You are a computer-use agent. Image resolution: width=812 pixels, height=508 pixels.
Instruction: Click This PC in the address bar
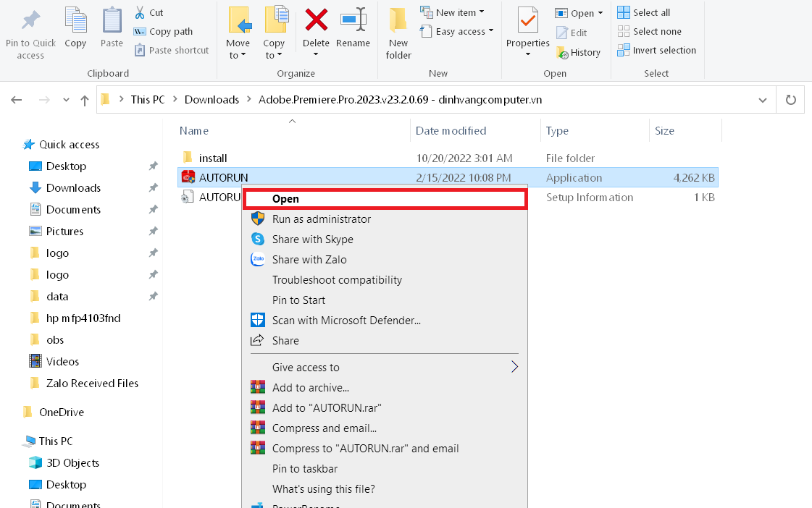(148, 99)
